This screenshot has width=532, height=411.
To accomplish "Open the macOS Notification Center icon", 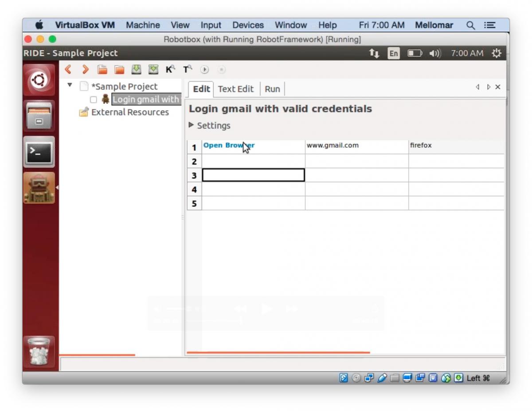I will click(x=489, y=25).
